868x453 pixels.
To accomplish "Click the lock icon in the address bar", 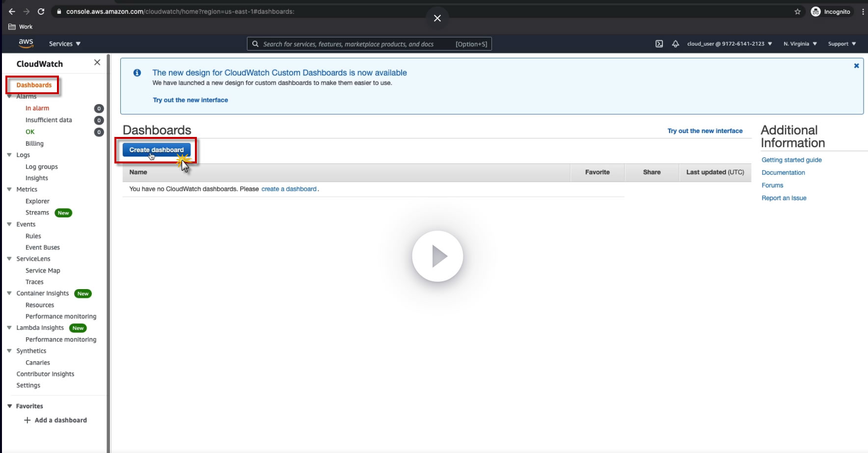I will click(x=59, y=12).
